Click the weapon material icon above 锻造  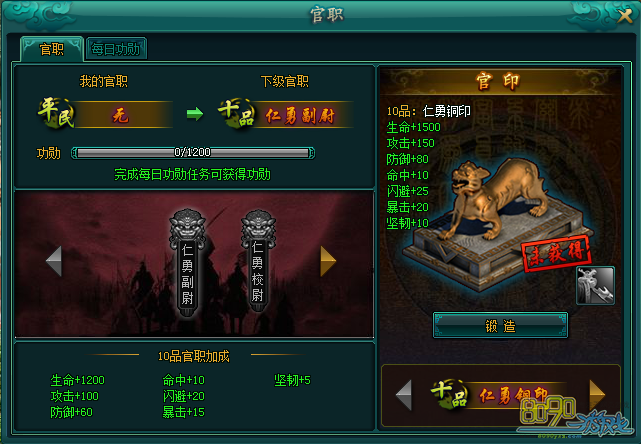coord(595,285)
